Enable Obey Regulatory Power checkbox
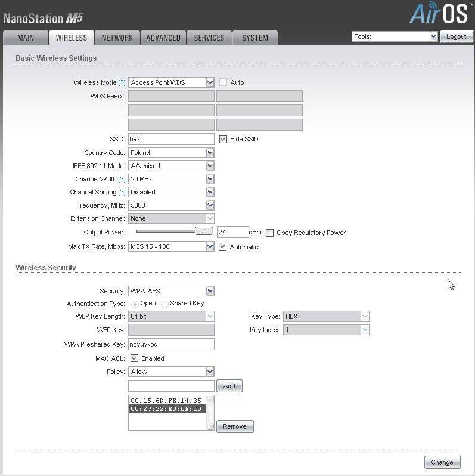 click(x=269, y=233)
